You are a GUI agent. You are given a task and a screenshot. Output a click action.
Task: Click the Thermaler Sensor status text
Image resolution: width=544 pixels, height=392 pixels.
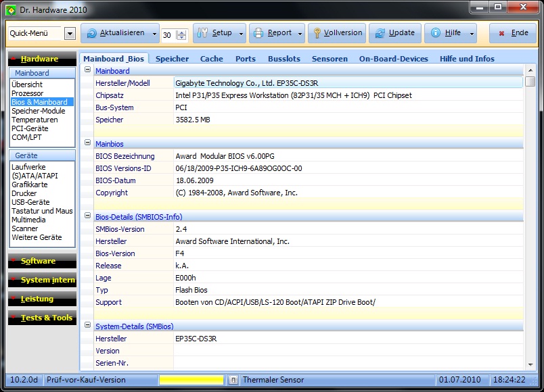click(273, 380)
